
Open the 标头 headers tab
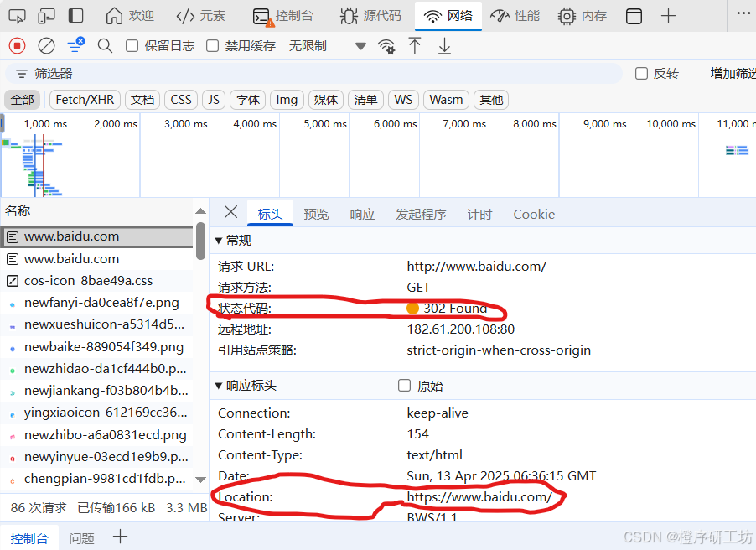tap(270, 214)
